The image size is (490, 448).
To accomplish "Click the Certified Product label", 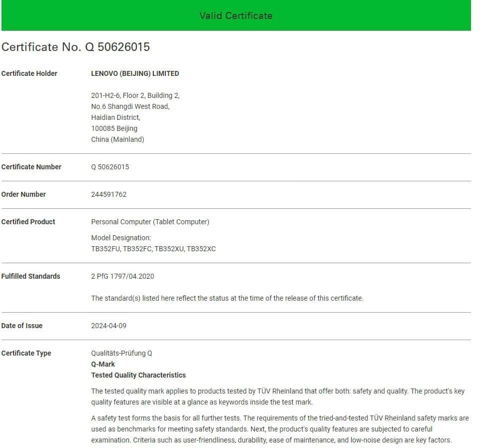I will point(28,222).
